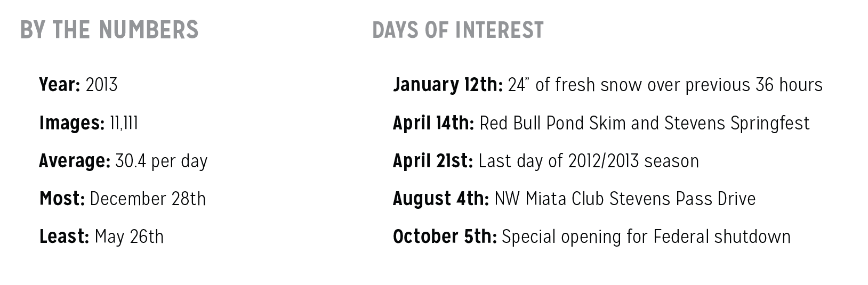Click the Images: 11,111 entry

[x=89, y=123]
